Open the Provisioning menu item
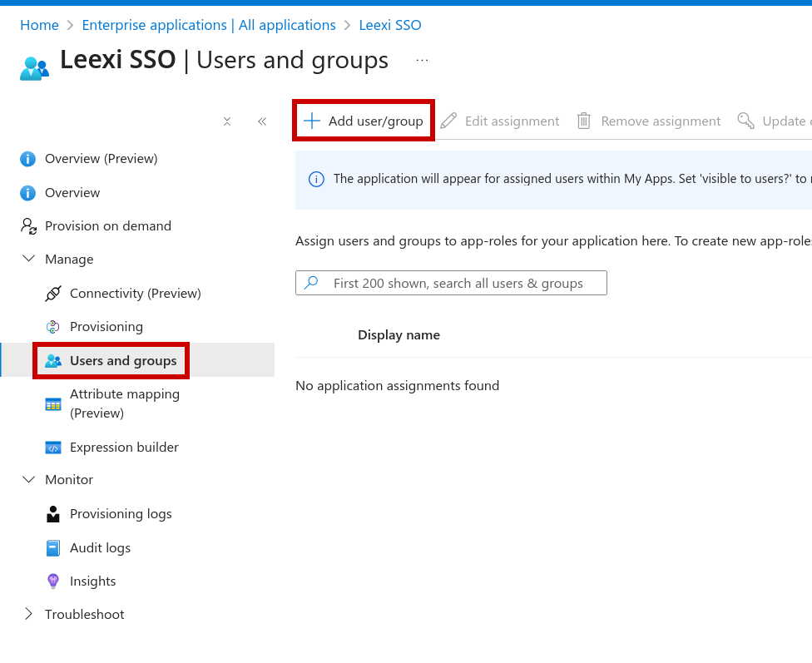This screenshot has height=663, width=812. point(106,326)
